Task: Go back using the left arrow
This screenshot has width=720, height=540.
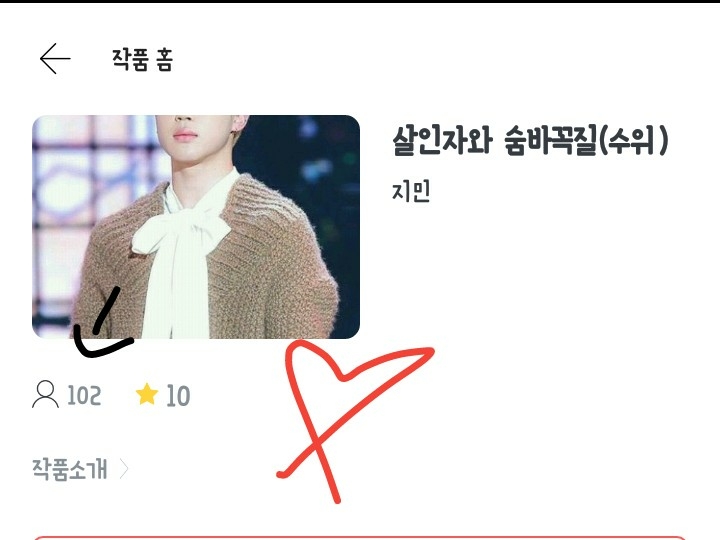Action: pos(55,59)
